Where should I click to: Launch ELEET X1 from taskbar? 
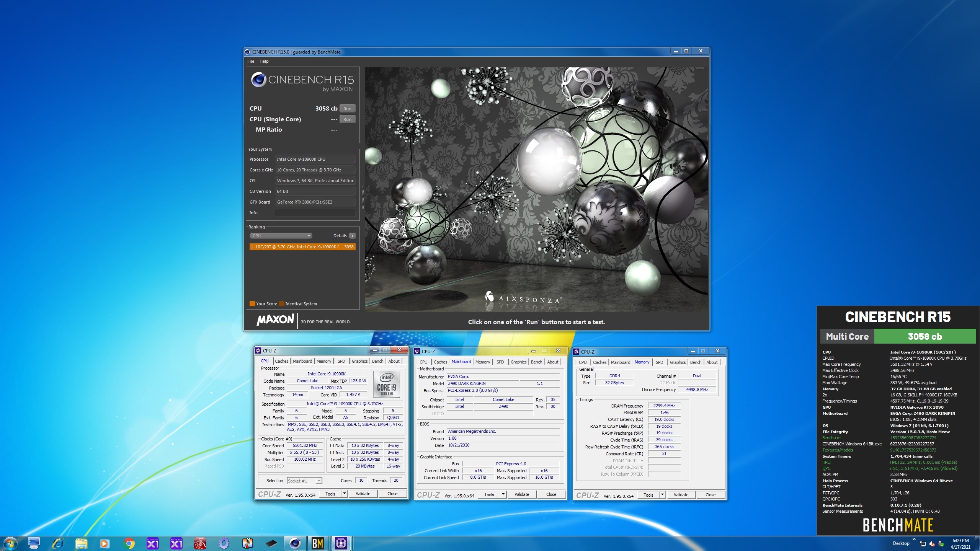[176, 543]
